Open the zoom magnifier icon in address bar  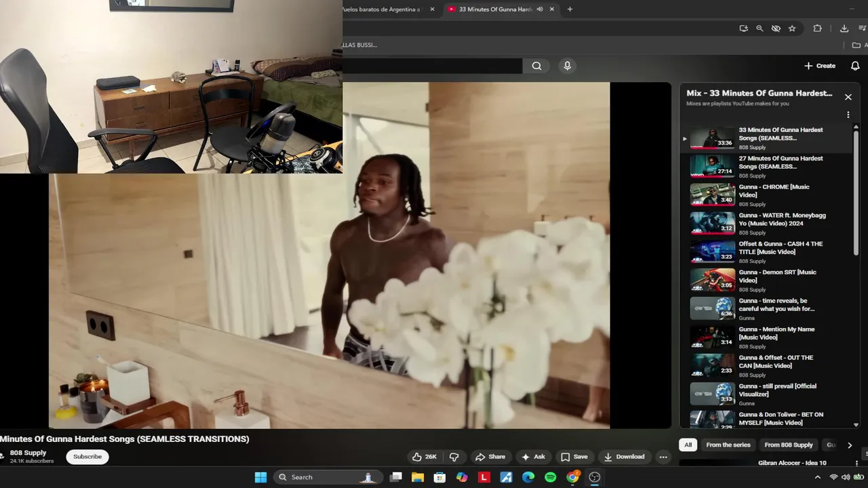coord(759,28)
